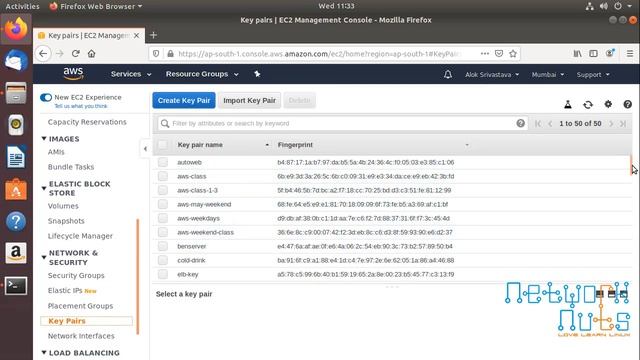The width and height of the screenshot is (640, 360).
Task: Click the address bar URL
Action: point(320,53)
